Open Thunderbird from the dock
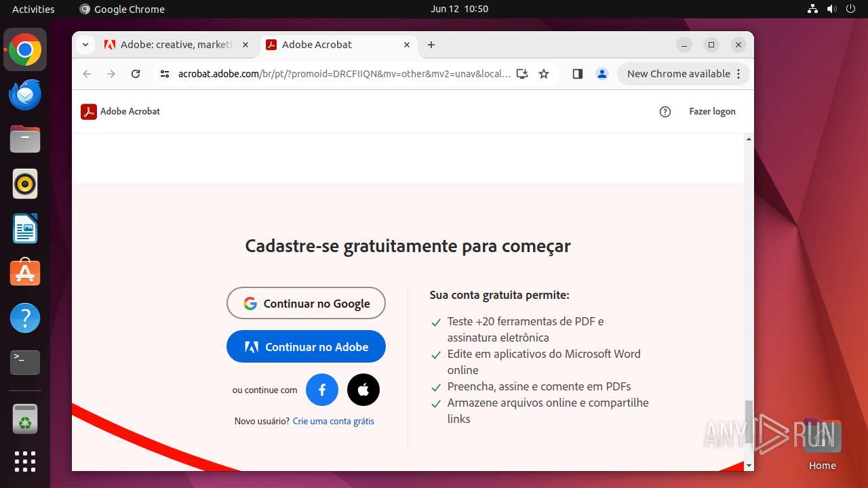Image resolution: width=868 pixels, height=488 pixels. pos(25,95)
